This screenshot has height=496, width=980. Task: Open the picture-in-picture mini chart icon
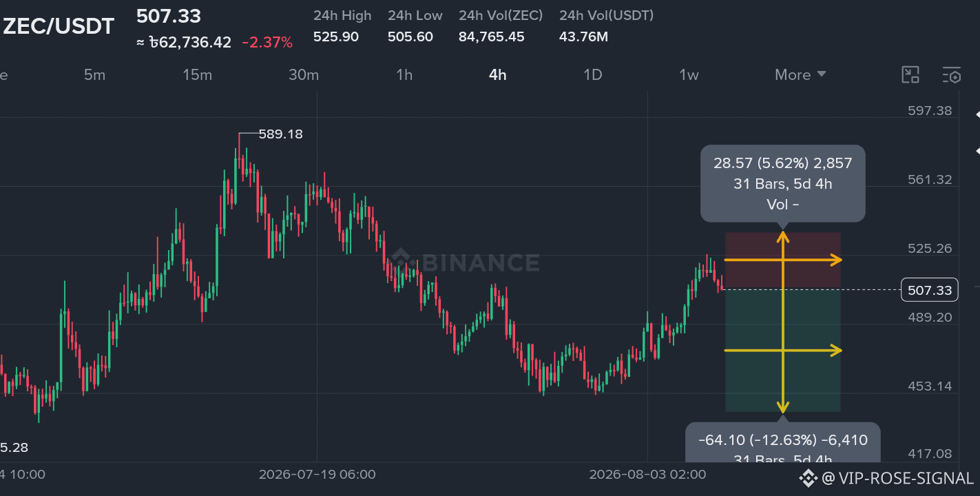click(x=910, y=75)
